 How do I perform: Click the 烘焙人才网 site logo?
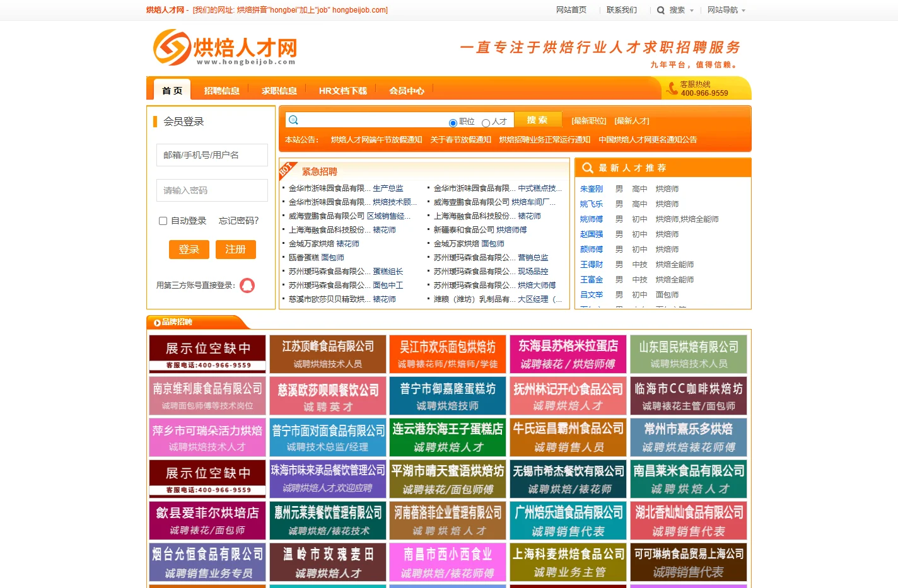224,47
